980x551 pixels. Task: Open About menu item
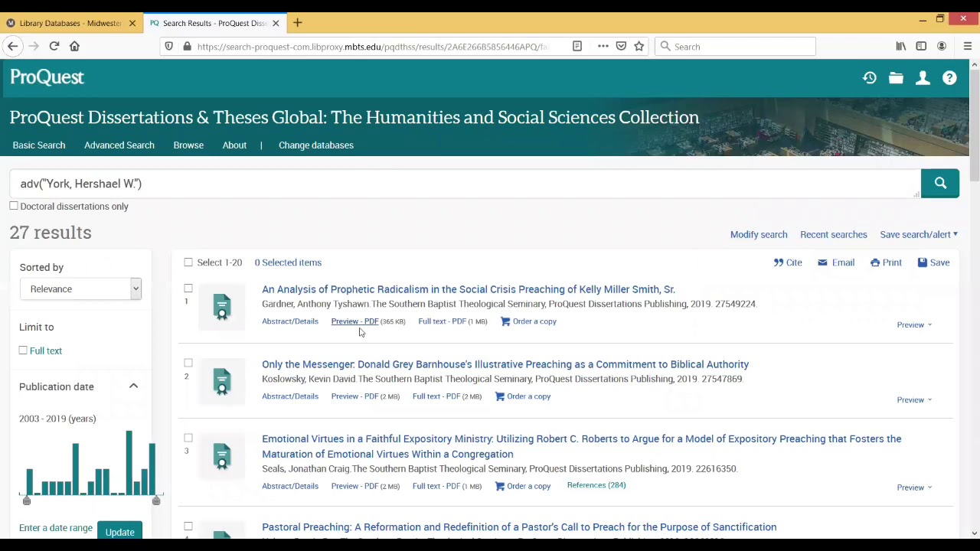(234, 145)
